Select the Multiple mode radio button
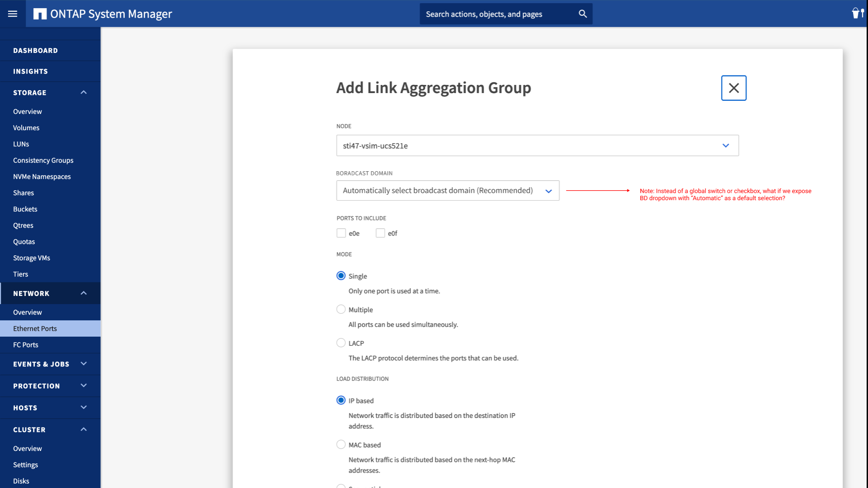Image resolution: width=868 pixels, height=488 pixels. coord(340,309)
